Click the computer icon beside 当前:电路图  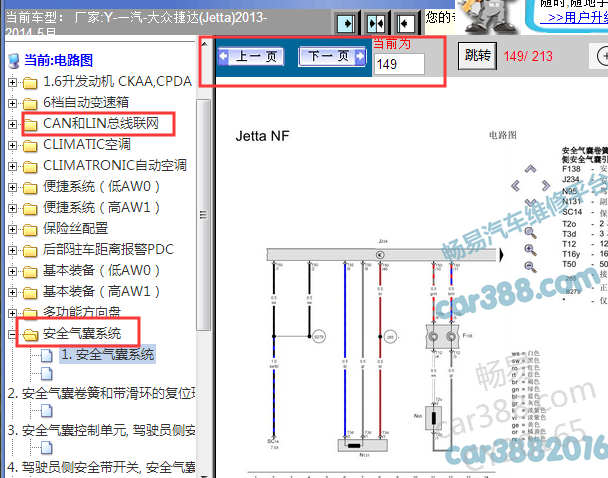[14, 60]
